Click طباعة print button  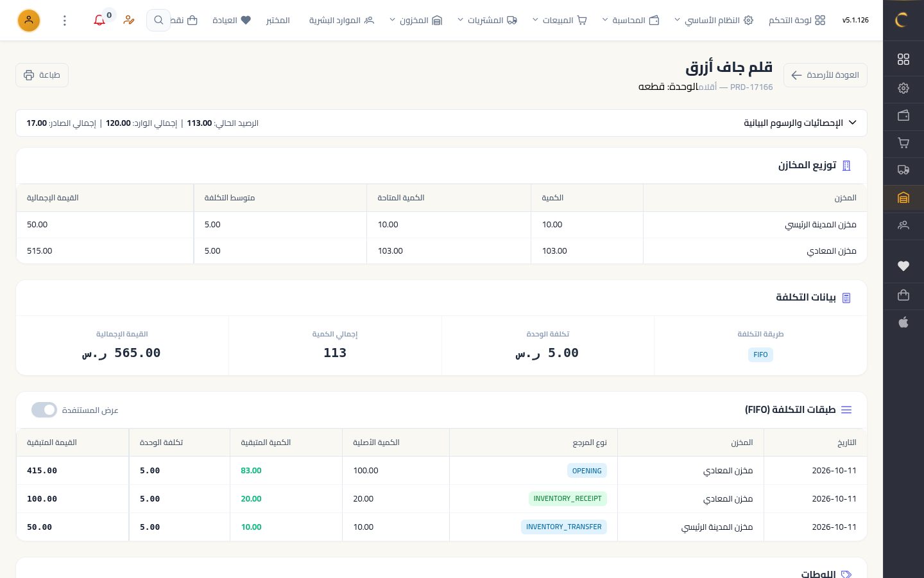click(42, 75)
